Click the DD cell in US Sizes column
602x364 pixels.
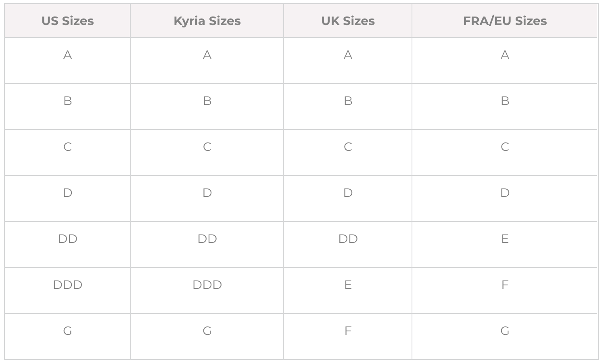(67, 245)
